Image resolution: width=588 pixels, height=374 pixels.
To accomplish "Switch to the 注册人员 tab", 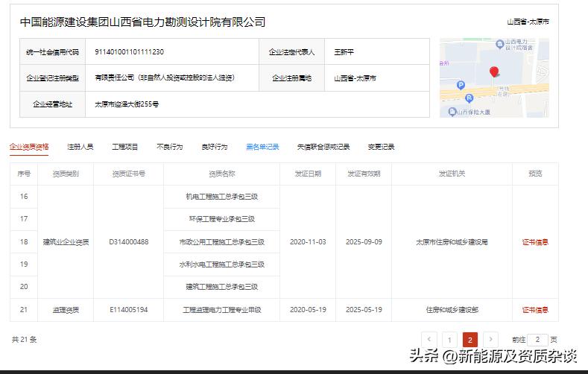I will click(x=80, y=147).
